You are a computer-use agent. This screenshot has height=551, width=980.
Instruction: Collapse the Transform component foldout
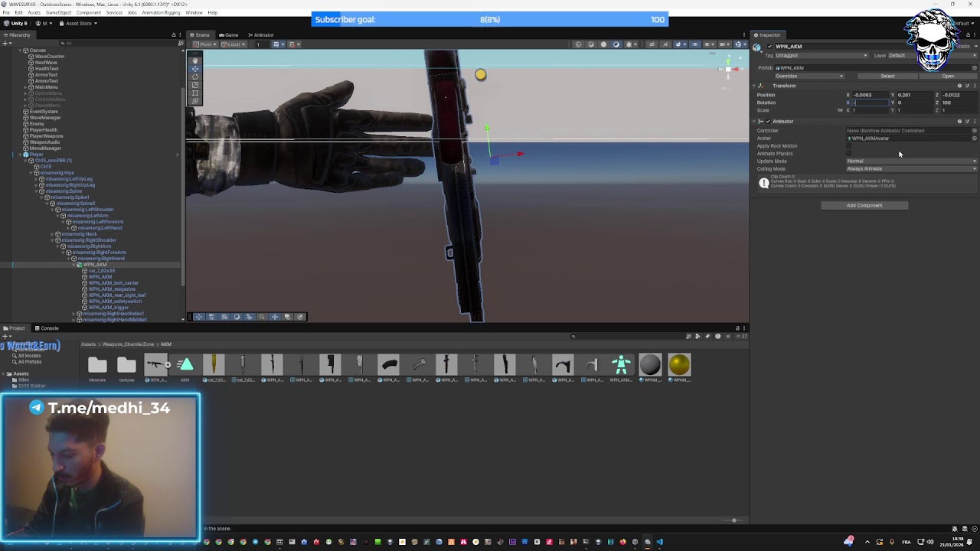pos(754,86)
